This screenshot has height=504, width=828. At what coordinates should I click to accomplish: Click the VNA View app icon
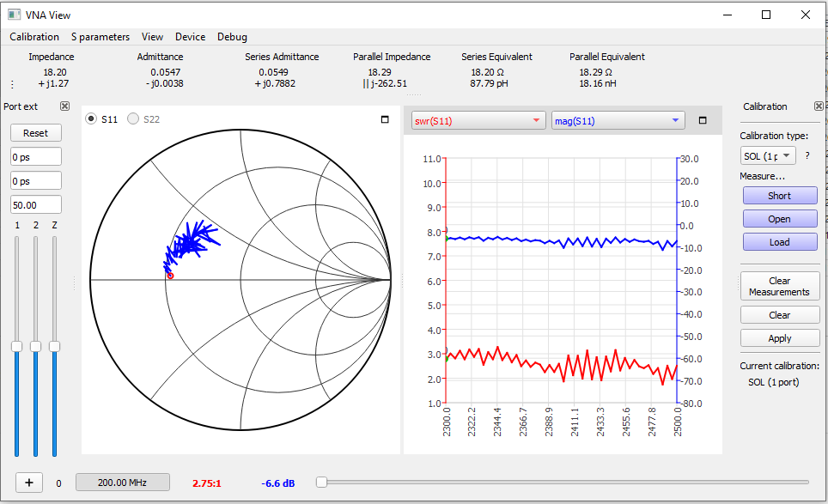(14, 15)
